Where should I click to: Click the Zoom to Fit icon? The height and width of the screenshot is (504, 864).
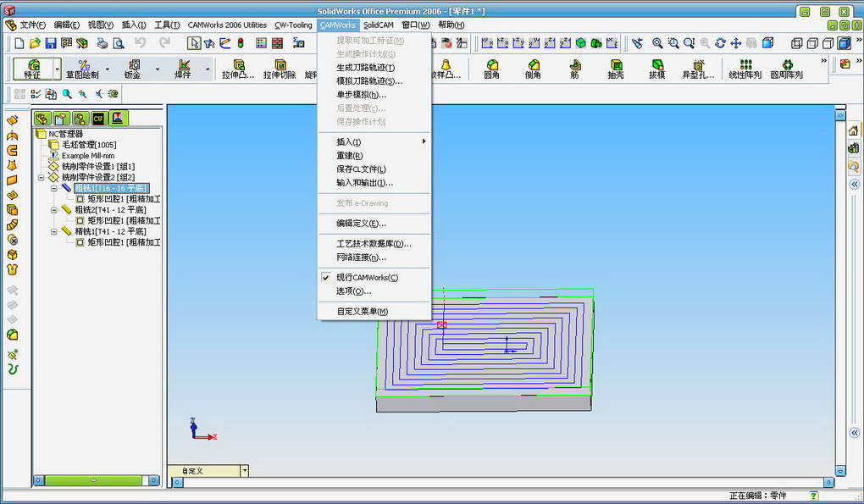tap(657, 43)
